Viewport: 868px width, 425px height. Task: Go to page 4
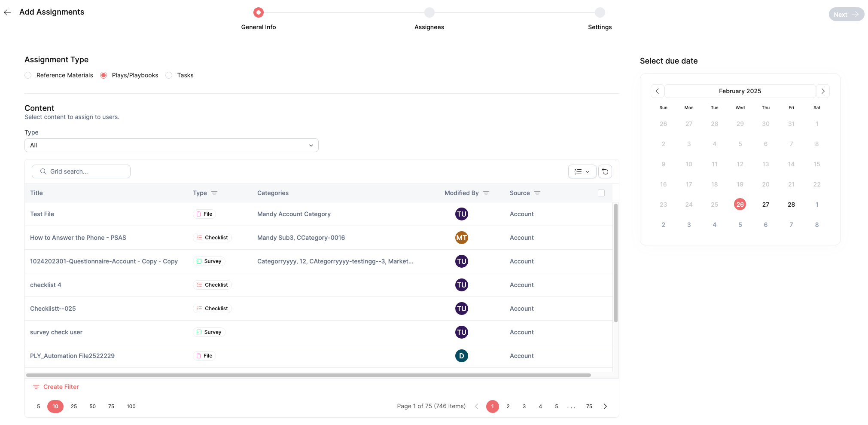click(x=540, y=407)
